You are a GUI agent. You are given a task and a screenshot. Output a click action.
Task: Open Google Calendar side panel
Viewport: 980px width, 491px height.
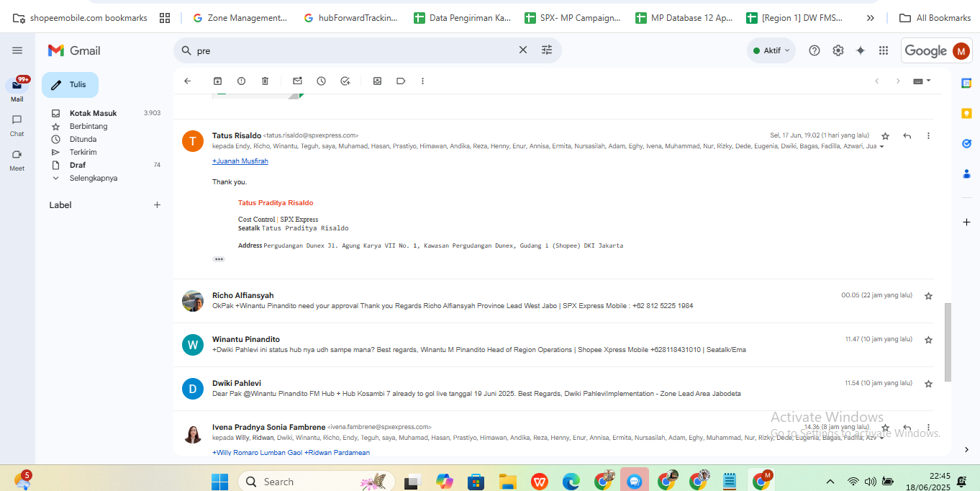(x=967, y=84)
